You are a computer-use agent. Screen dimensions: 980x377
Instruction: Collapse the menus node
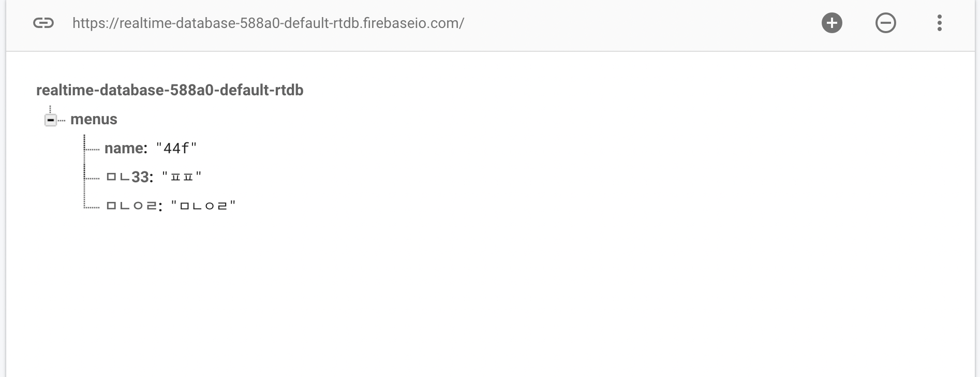point(51,120)
